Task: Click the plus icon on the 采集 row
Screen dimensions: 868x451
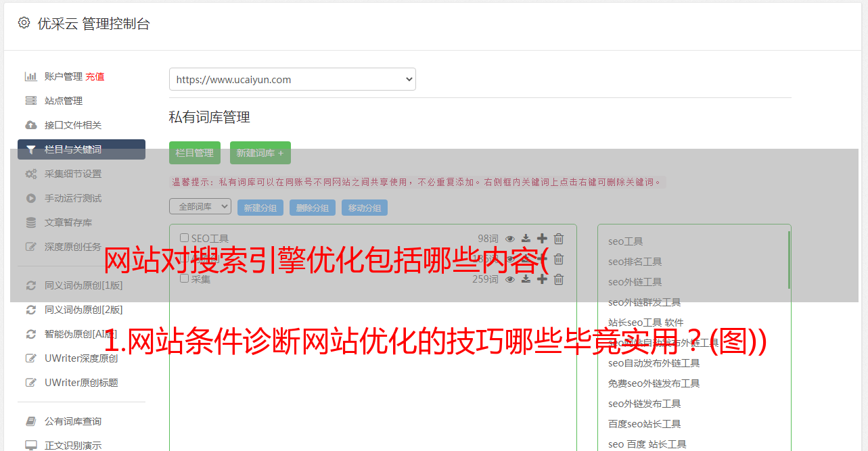Action: pos(542,279)
